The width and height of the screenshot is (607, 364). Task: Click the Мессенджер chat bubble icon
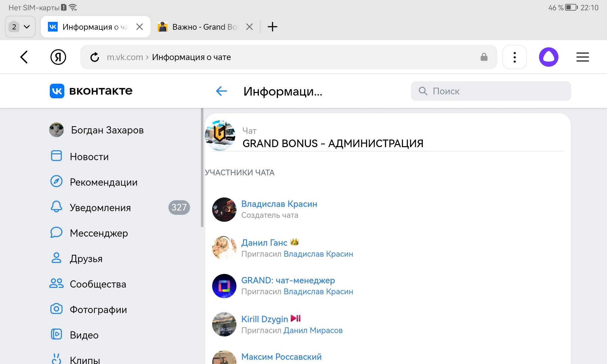click(x=56, y=232)
